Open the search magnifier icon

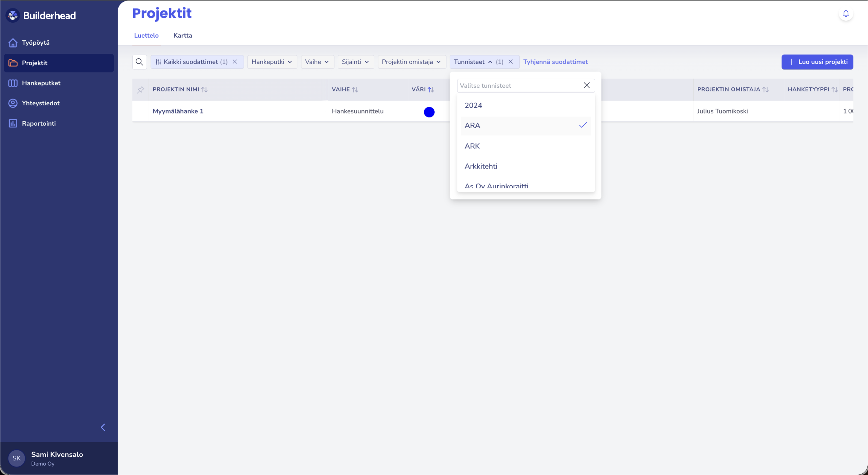[x=139, y=62]
